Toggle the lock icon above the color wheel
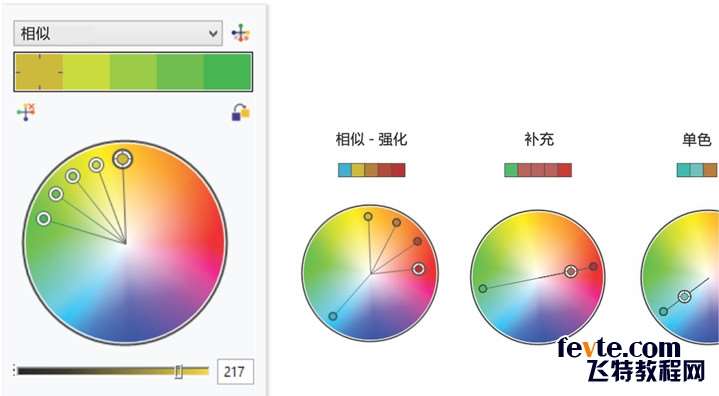Image resolution: width=719 pixels, height=396 pixels. coord(240,112)
